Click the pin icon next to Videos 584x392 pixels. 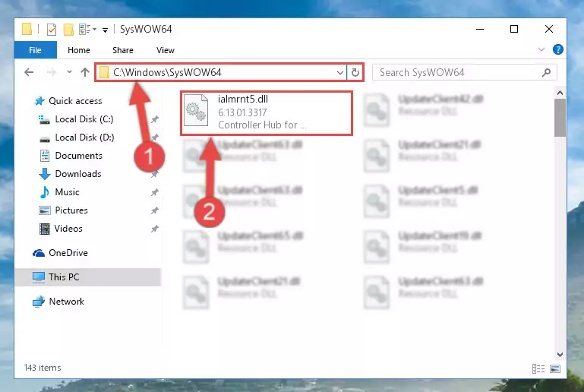tap(155, 229)
